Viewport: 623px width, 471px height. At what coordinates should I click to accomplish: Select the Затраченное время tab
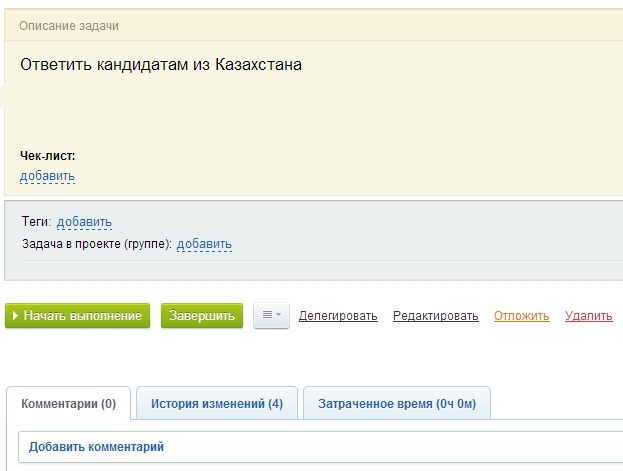[x=396, y=404]
